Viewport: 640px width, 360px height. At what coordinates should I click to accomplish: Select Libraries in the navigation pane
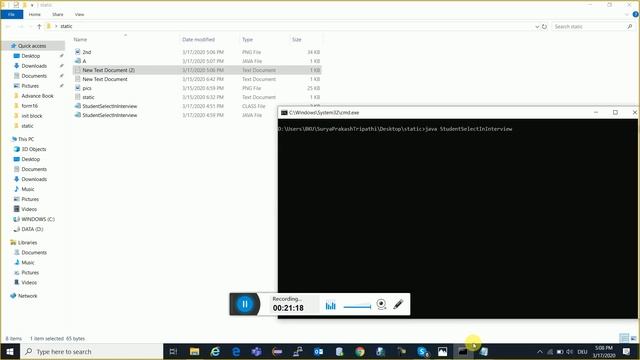27,242
